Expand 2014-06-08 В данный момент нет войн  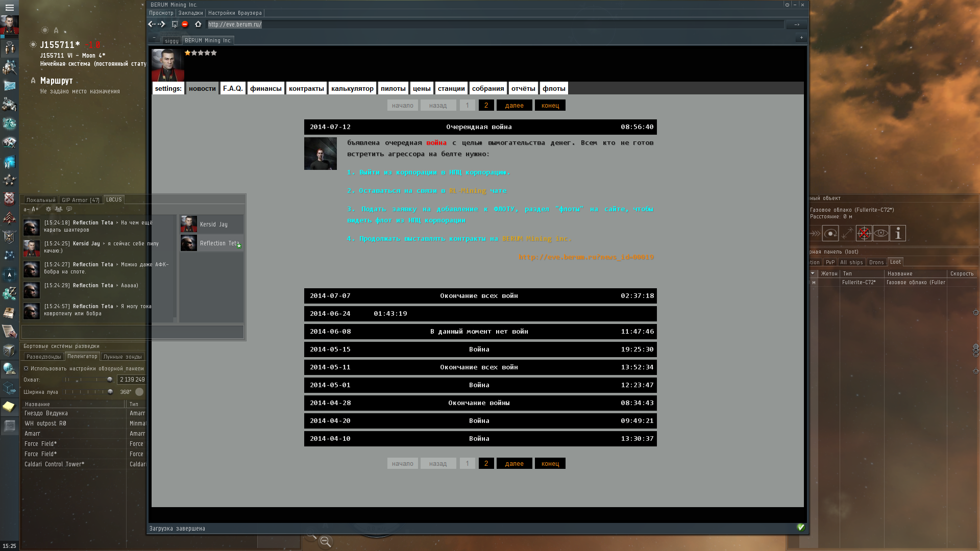click(480, 332)
